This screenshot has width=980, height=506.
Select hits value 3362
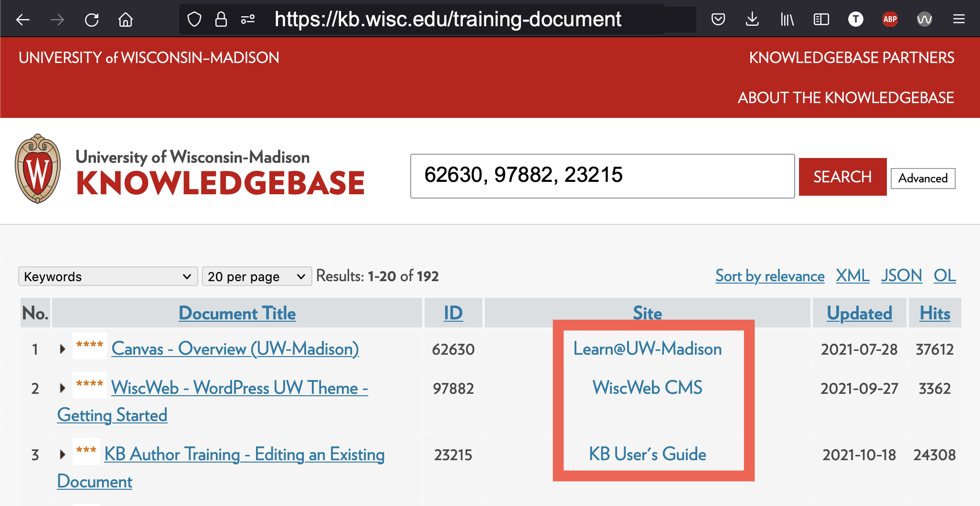click(935, 389)
